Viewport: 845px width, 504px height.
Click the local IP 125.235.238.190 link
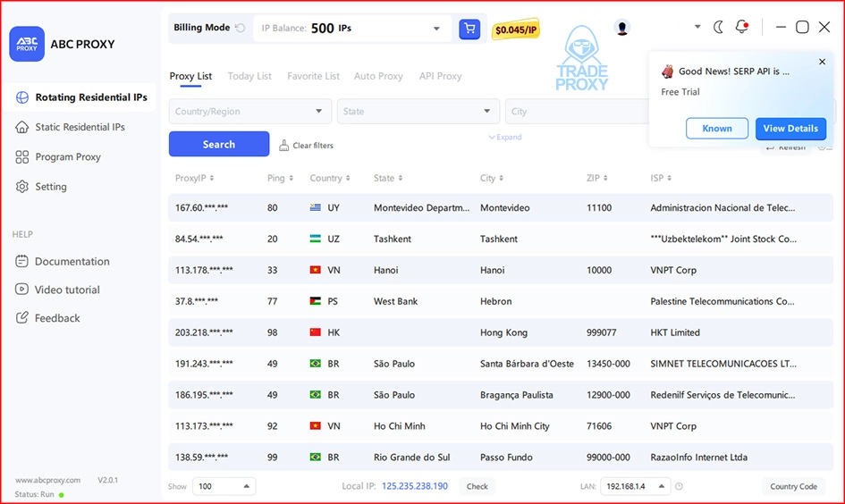coord(414,486)
